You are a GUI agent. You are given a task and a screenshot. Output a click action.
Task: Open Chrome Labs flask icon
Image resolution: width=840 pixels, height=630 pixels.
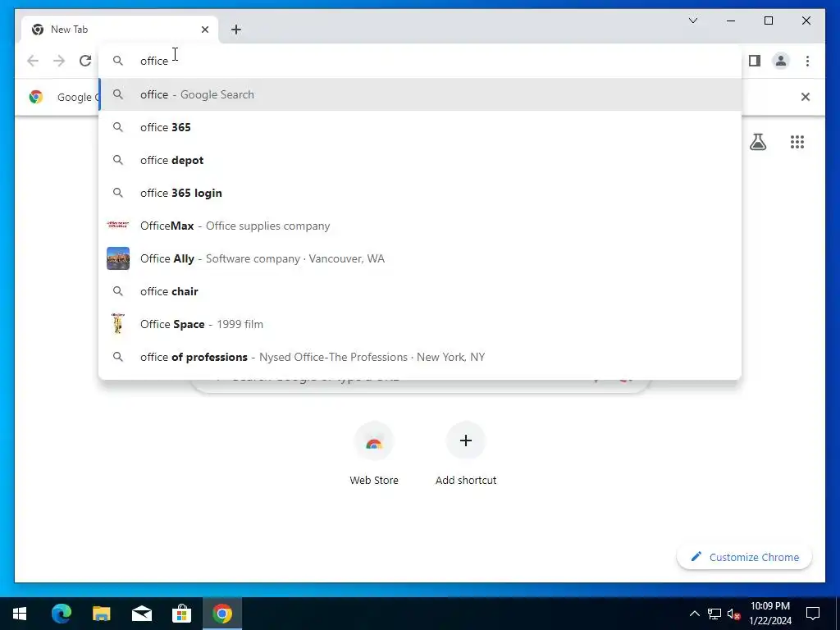[757, 142]
